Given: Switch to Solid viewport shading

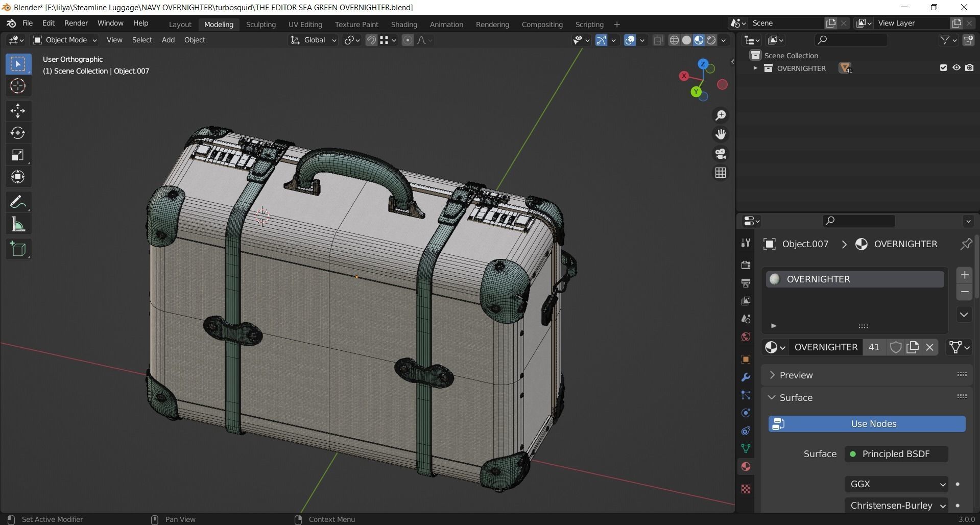Looking at the screenshot, I should (686, 40).
